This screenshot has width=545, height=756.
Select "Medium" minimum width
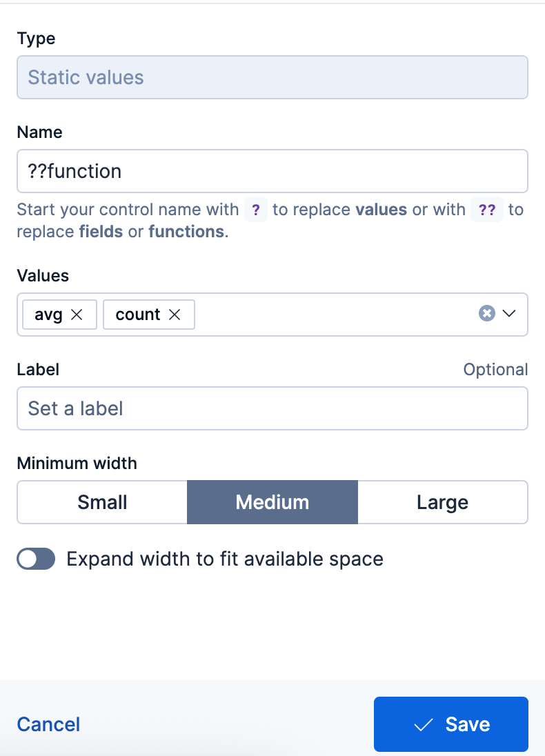pos(272,502)
